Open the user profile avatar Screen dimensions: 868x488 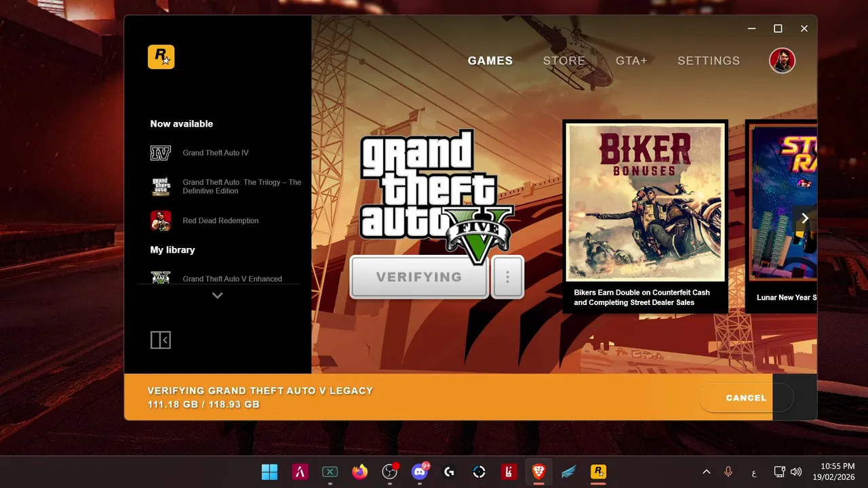coord(782,60)
